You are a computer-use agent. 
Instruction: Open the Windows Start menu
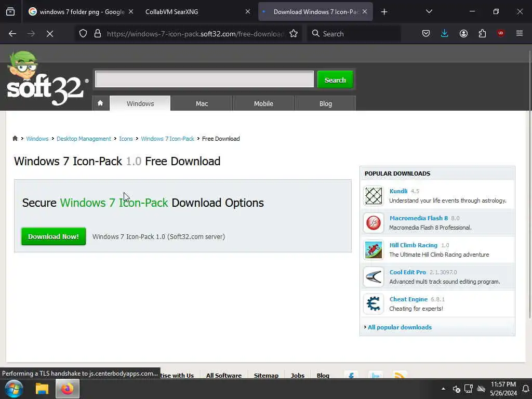pos(14,389)
